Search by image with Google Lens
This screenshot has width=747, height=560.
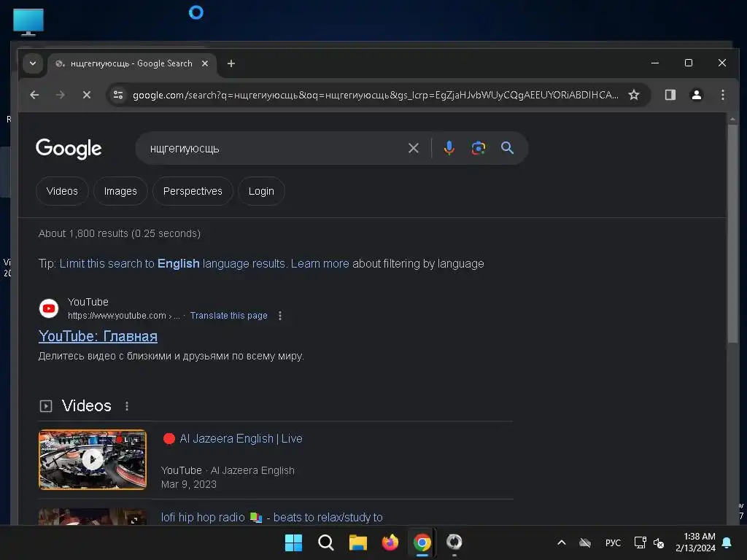pyautogui.click(x=479, y=148)
